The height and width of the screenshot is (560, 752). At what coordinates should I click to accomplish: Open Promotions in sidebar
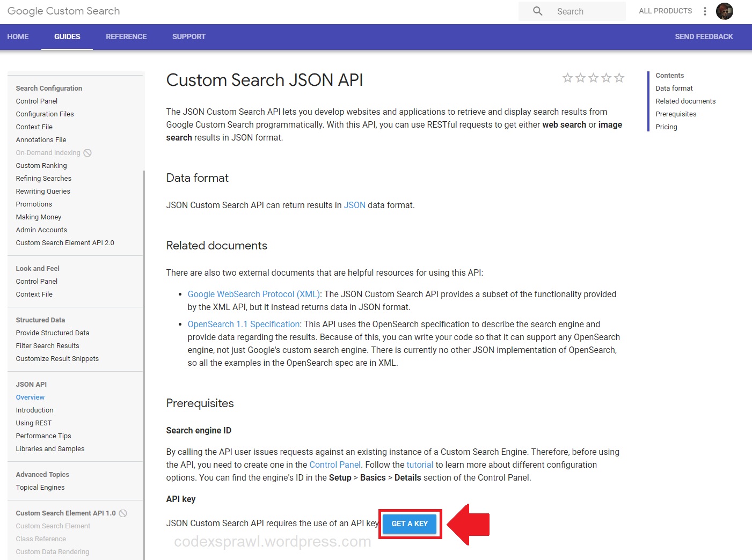tap(34, 204)
